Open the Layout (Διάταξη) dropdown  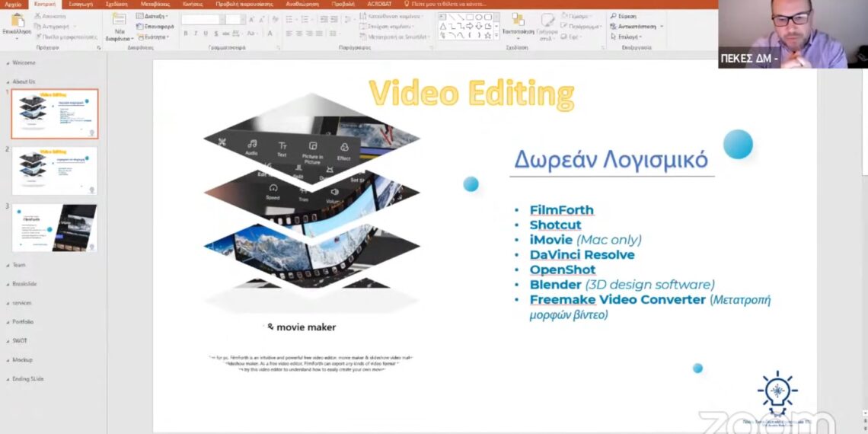click(x=152, y=16)
